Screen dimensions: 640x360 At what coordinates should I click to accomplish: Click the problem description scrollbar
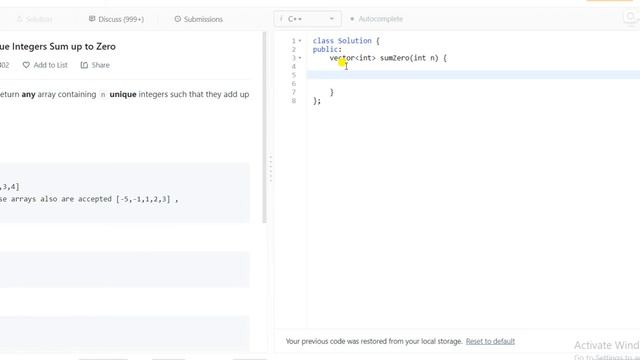click(x=264, y=127)
